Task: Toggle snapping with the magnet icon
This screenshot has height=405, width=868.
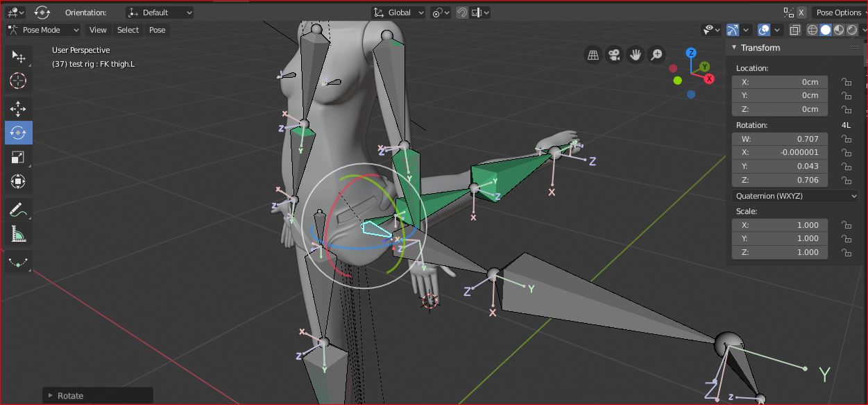Action: 462,13
